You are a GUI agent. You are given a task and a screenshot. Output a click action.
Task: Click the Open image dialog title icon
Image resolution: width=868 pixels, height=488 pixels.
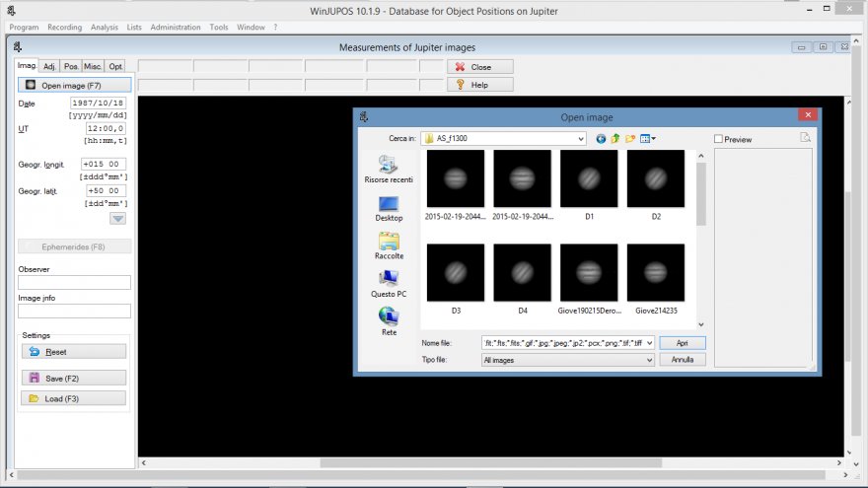point(364,116)
